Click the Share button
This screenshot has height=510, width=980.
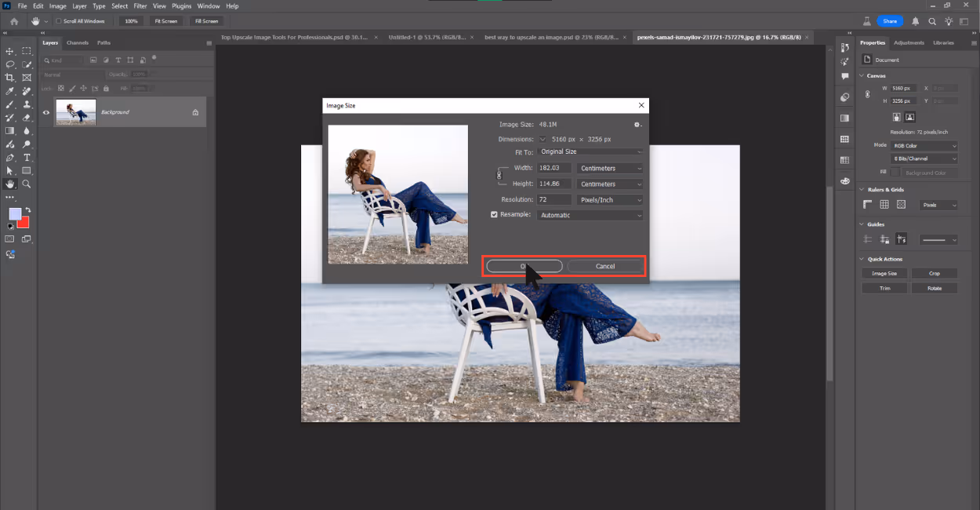(890, 21)
